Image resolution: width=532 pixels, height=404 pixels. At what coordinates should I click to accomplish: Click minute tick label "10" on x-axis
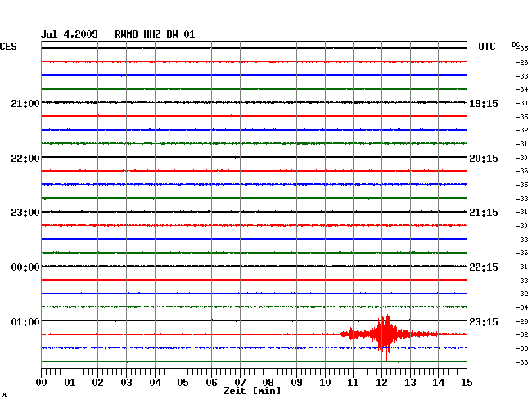pyautogui.click(x=325, y=382)
